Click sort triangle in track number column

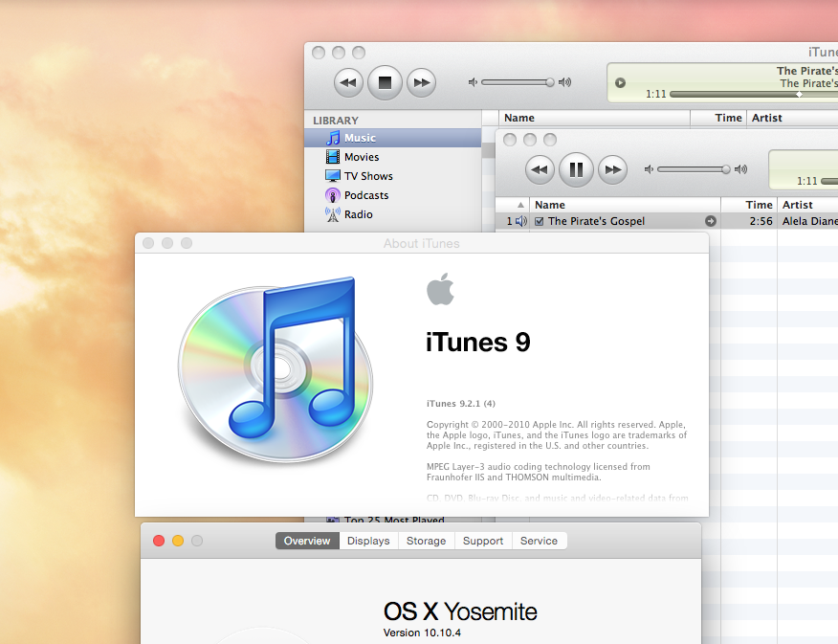(x=520, y=205)
